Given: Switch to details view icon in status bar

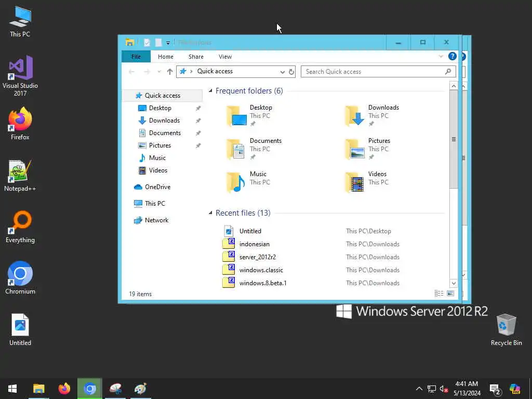Looking at the screenshot, I should click(x=439, y=294).
